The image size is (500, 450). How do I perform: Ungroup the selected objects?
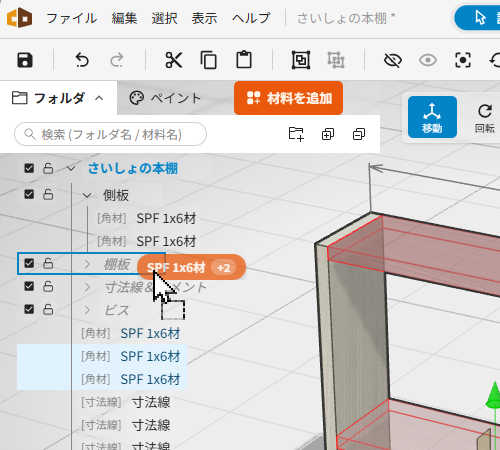tap(336, 60)
